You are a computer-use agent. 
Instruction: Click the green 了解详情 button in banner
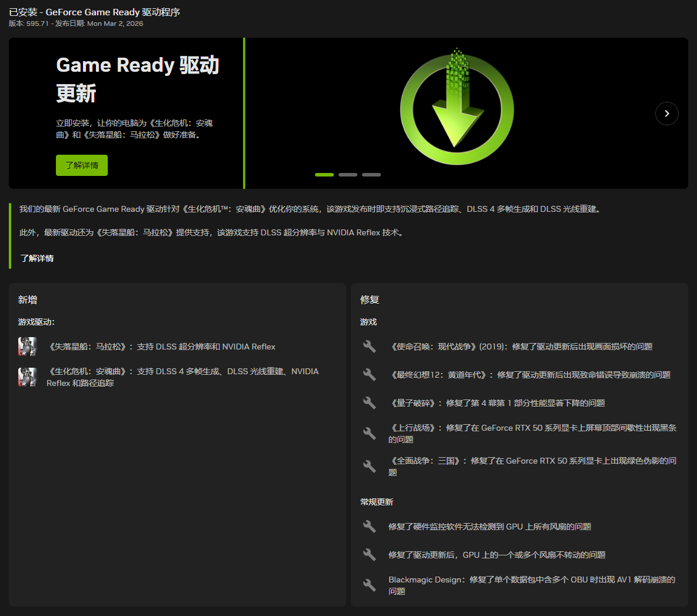[82, 165]
